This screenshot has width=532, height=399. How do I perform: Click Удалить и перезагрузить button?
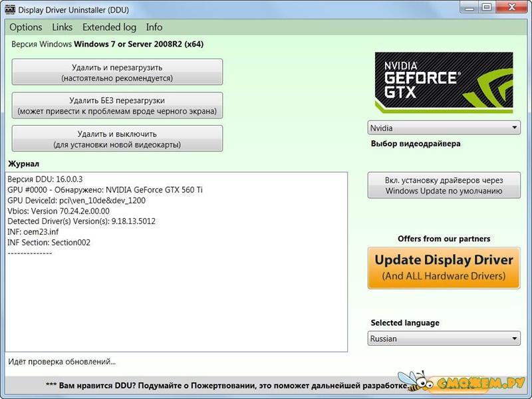[118, 72]
